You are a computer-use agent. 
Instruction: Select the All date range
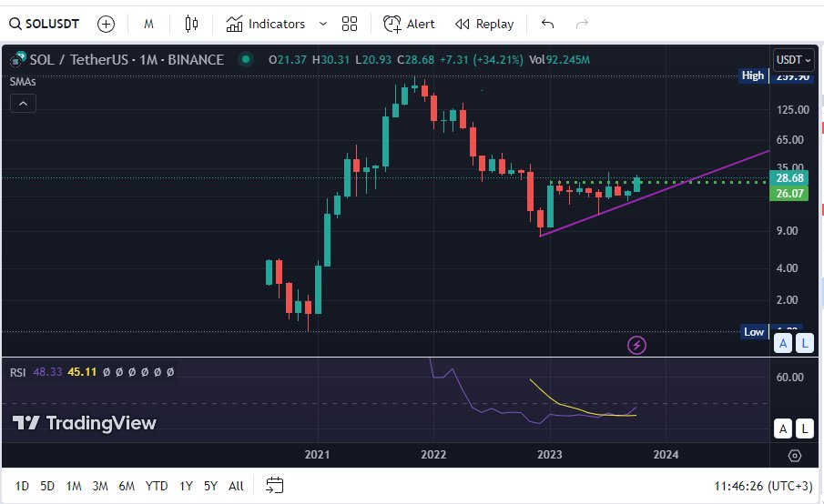pos(236,486)
